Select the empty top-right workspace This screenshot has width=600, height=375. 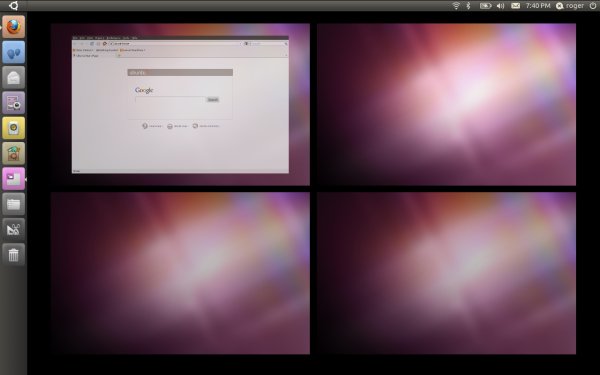point(447,104)
